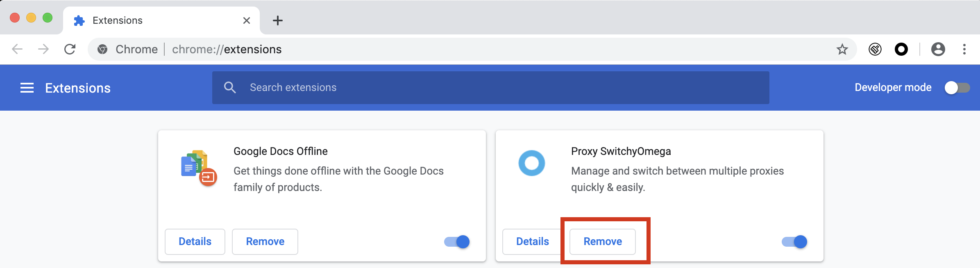Image resolution: width=980 pixels, height=268 pixels.
Task: Open the Proxy SwitchyOmega toolbar icon
Action: tap(901, 49)
